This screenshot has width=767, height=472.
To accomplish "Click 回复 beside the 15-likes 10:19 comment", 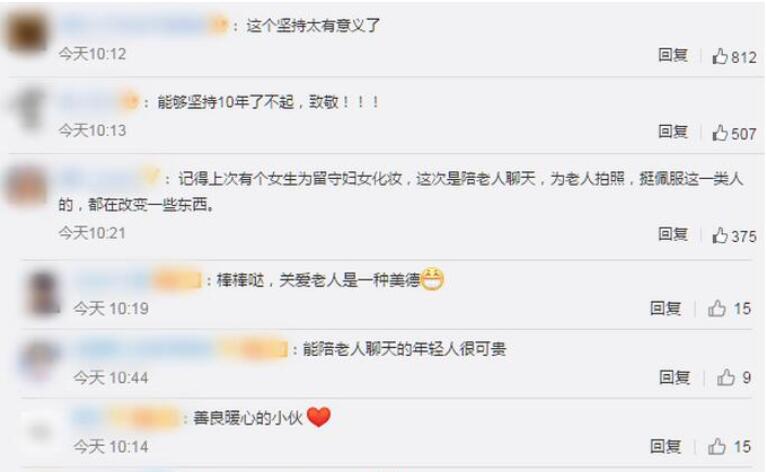I will click(665, 308).
